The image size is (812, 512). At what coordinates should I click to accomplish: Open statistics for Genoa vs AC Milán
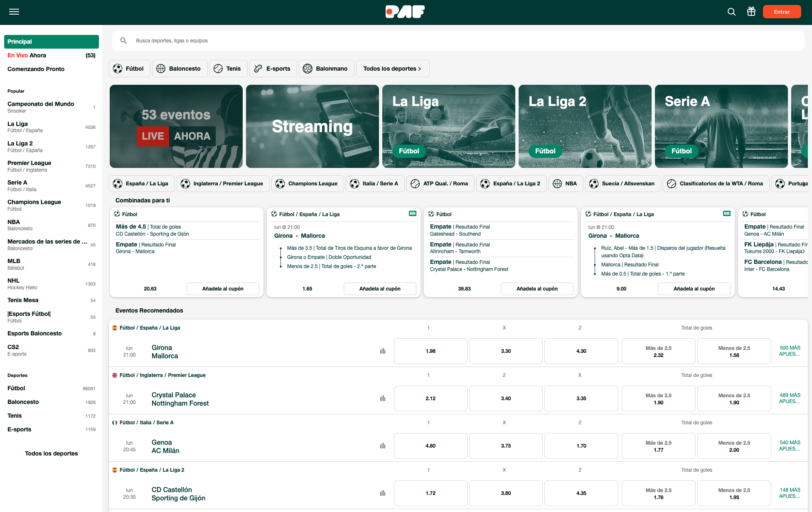(x=383, y=446)
